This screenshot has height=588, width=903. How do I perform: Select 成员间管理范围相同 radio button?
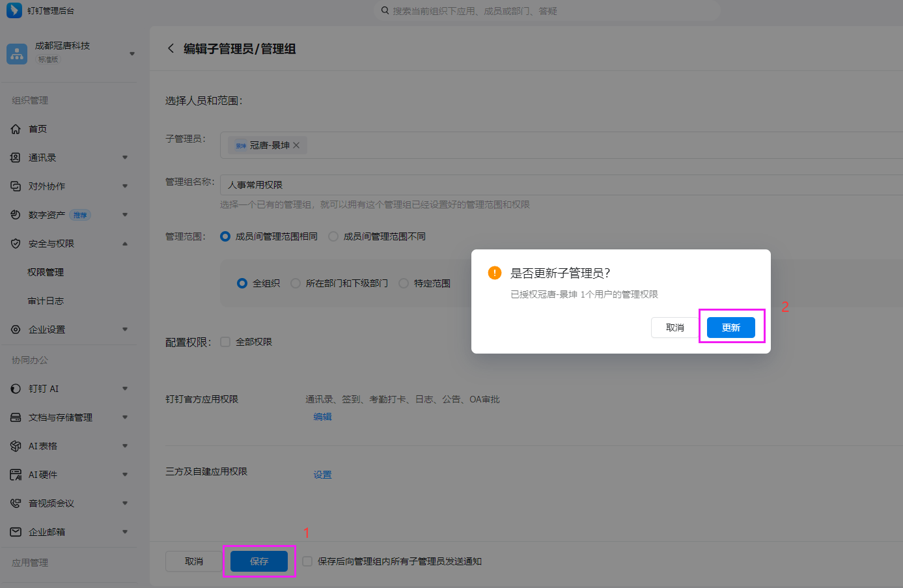click(225, 236)
